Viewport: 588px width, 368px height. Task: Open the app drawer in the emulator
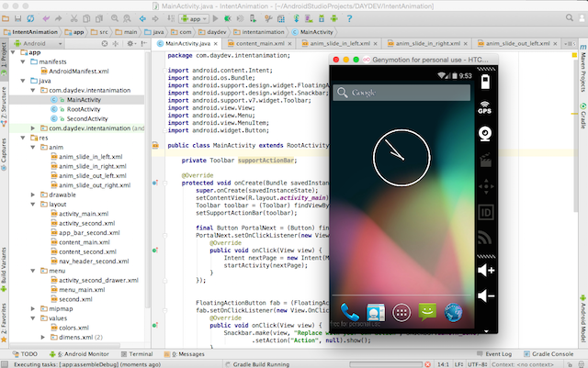tap(401, 313)
